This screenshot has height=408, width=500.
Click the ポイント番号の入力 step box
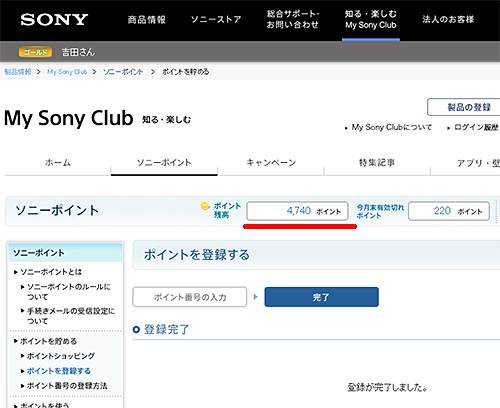click(190, 297)
